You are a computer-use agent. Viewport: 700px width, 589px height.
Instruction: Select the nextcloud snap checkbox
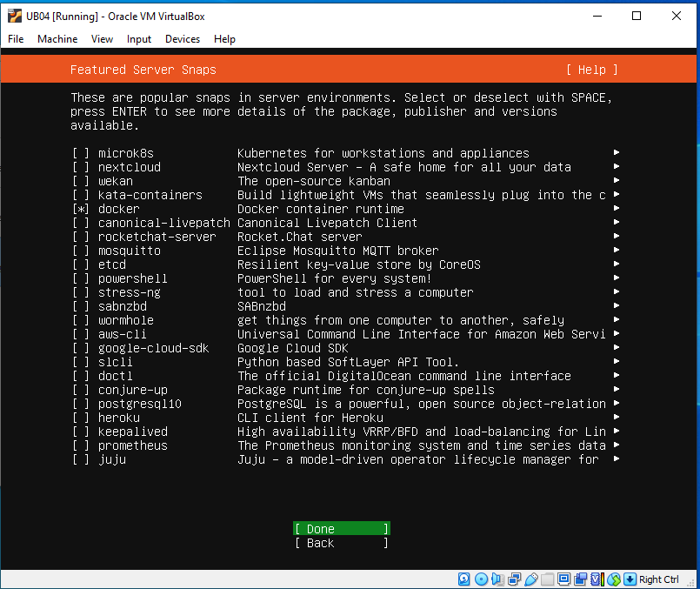[81, 167]
